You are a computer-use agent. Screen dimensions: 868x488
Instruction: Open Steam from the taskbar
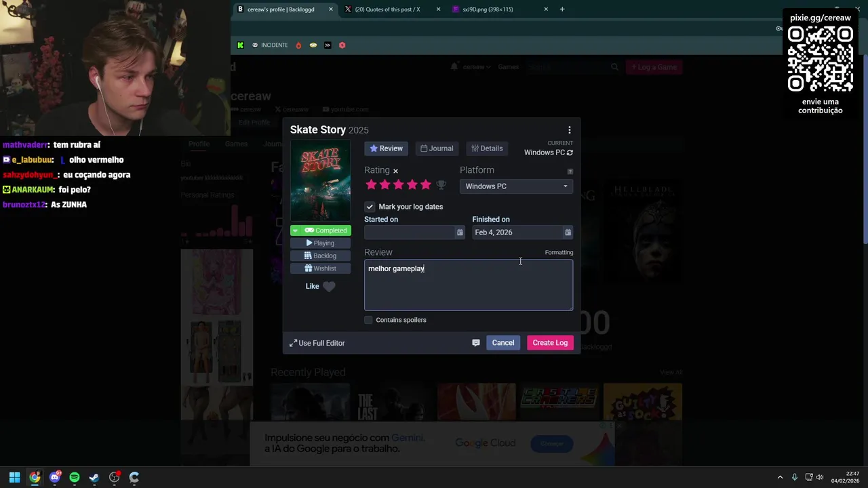point(94,477)
